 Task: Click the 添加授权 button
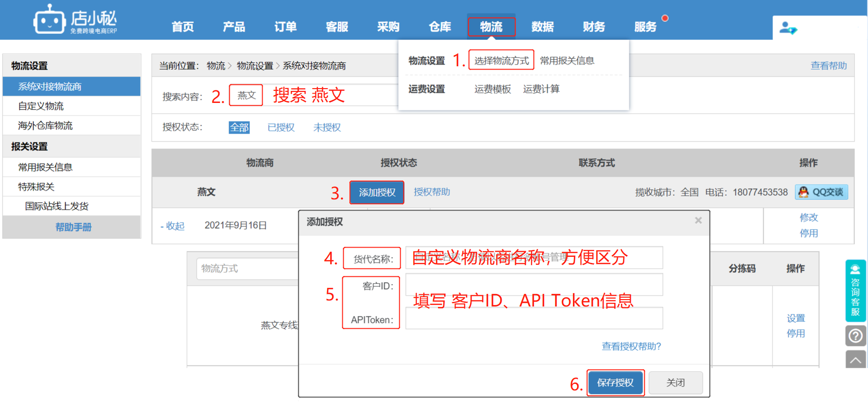377,192
